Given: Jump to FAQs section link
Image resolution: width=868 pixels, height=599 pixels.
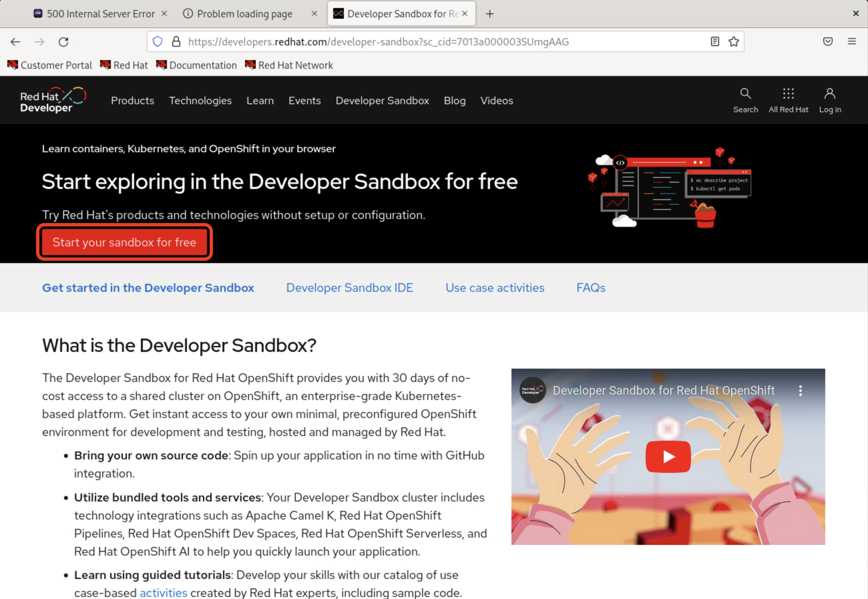Looking at the screenshot, I should point(591,287).
